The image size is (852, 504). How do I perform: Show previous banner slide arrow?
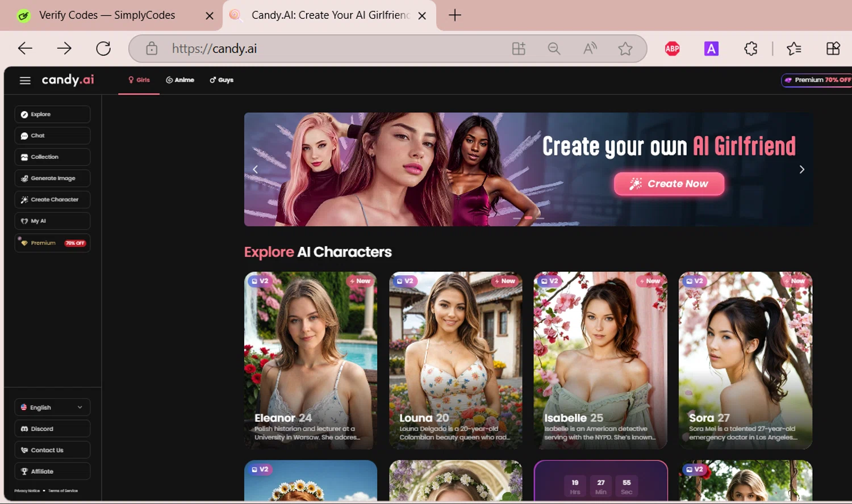(255, 169)
